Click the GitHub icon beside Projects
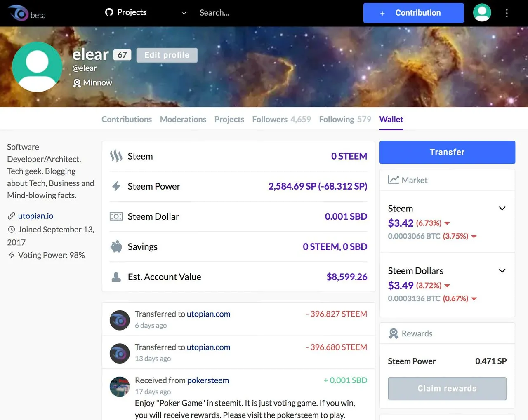 pyautogui.click(x=109, y=12)
